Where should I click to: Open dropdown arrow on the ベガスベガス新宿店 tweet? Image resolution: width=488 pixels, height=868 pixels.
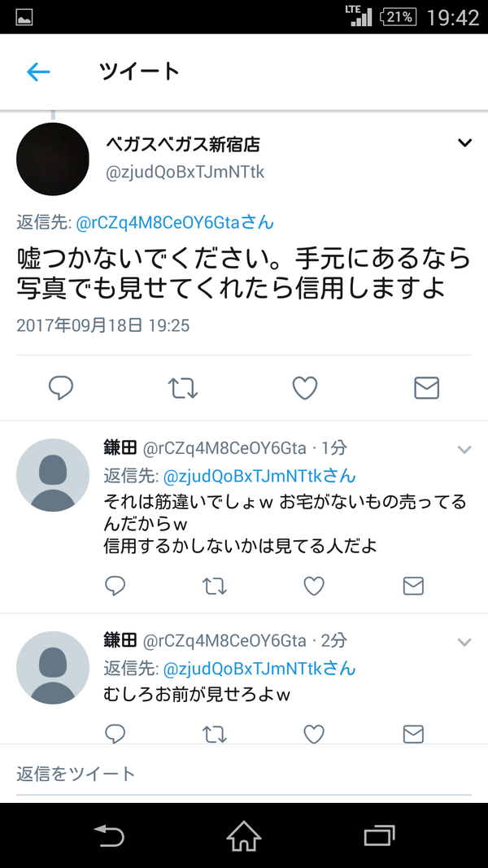pyautogui.click(x=464, y=143)
